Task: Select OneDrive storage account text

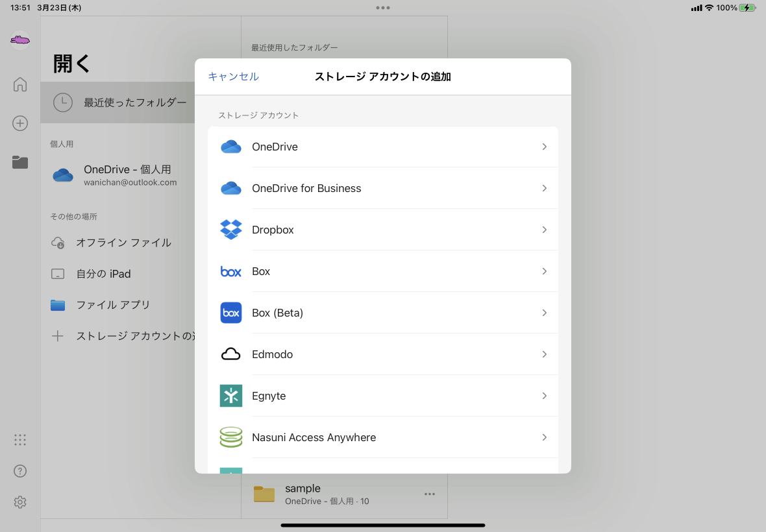Action: (275, 147)
